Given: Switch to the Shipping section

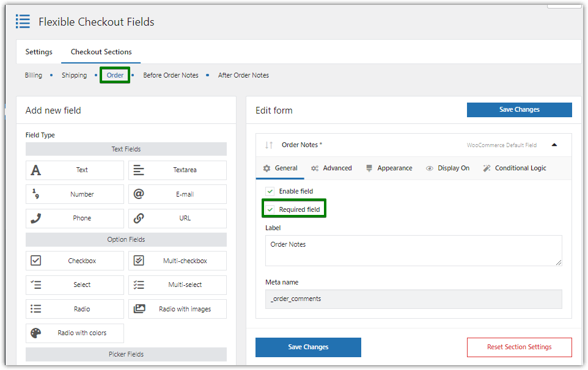Looking at the screenshot, I should [x=74, y=75].
